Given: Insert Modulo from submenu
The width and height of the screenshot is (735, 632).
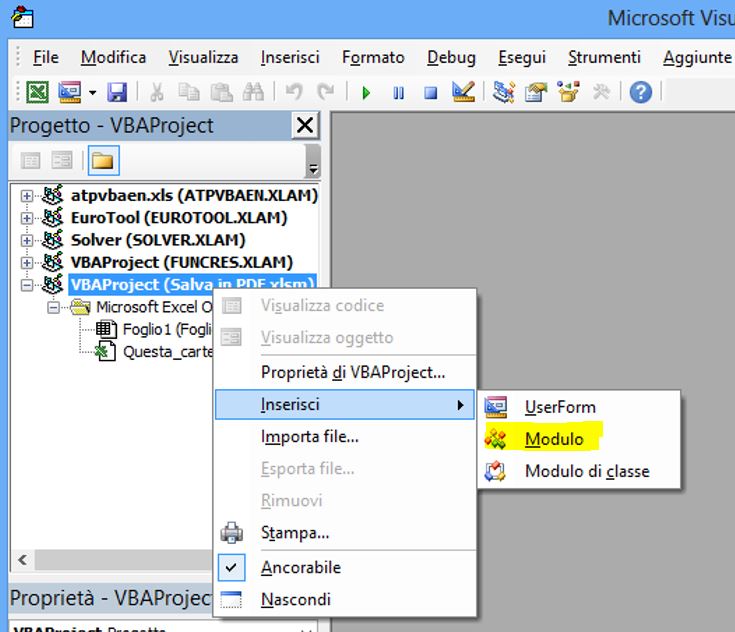Looking at the screenshot, I should coord(579,439).
